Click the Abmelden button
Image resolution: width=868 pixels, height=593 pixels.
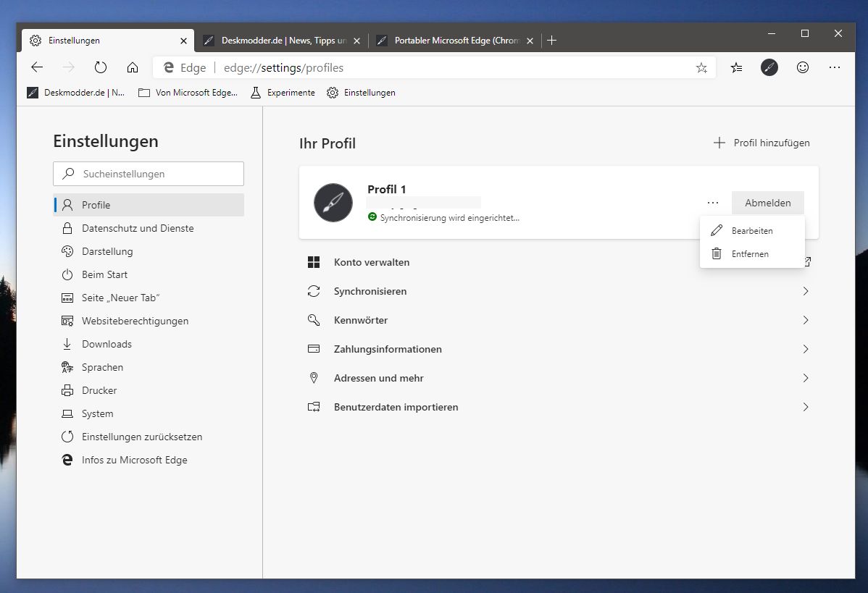tap(767, 203)
